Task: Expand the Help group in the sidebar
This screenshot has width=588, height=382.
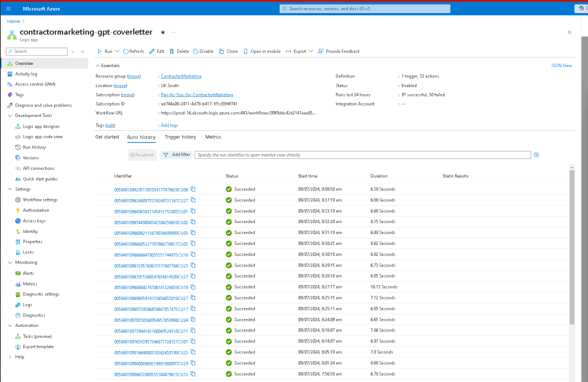Action: coord(10,357)
